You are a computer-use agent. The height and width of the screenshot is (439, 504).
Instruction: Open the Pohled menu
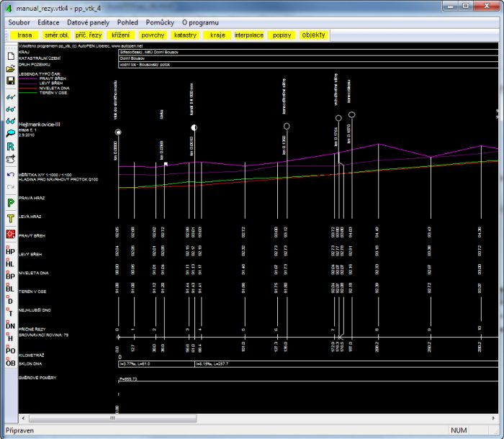127,22
